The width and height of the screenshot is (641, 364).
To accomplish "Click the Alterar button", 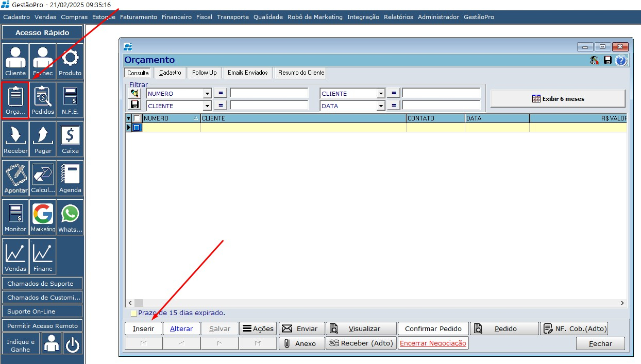I will 181,328.
